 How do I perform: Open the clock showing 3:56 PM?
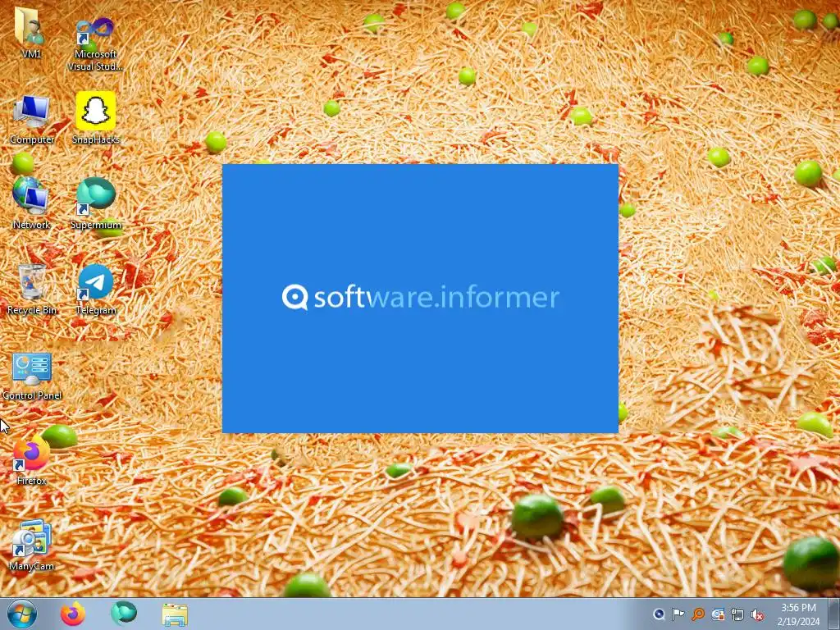[798, 614]
